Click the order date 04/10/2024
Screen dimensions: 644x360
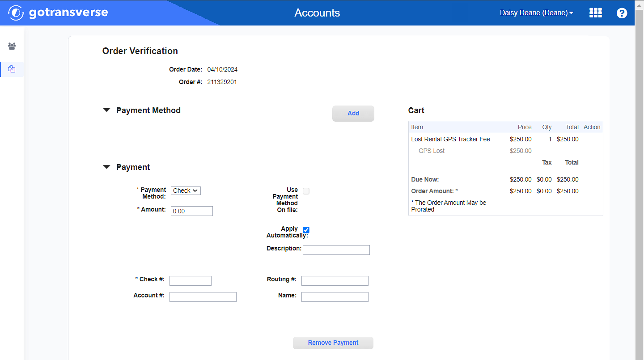tap(222, 69)
